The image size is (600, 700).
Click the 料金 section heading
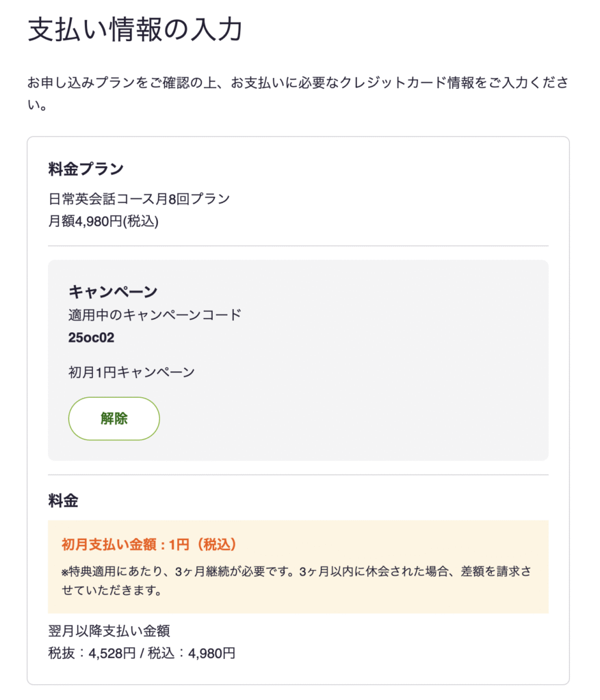pyautogui.click(x=63, y=501)
